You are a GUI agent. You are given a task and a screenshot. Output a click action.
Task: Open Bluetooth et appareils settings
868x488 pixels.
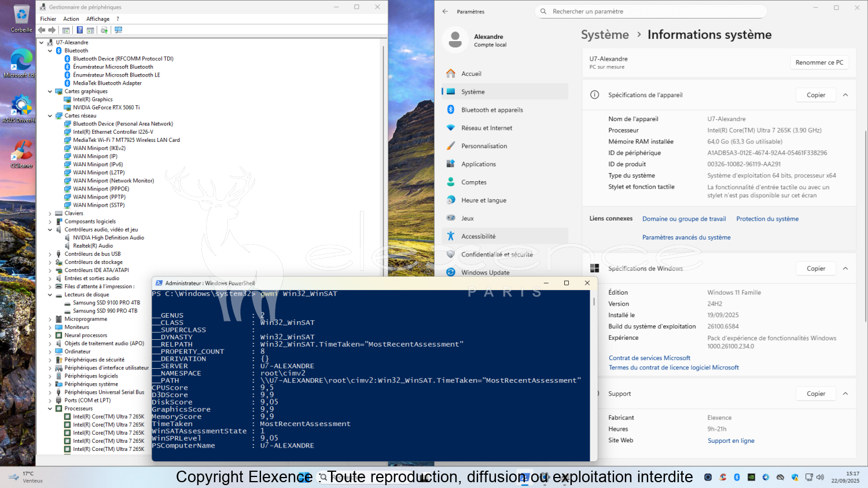pos(492,110)
